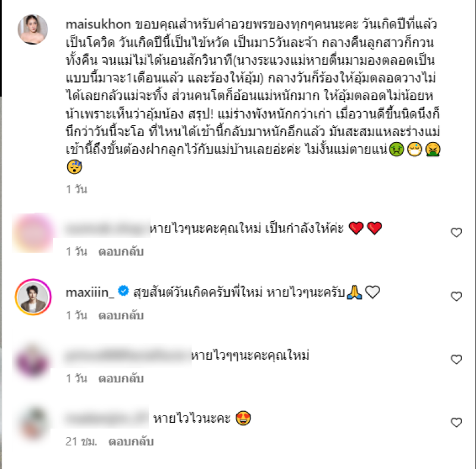Open the blurred pink avatar of first commenter

[x=33, y=232]
